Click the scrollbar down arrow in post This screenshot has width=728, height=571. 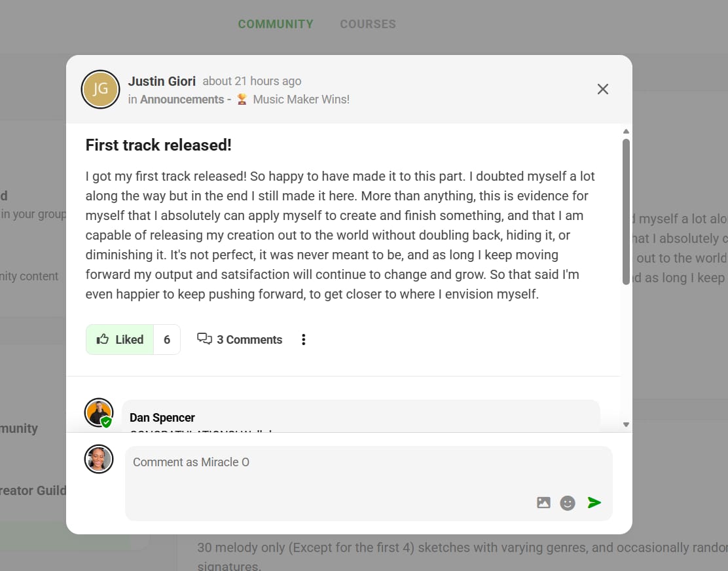[626, 424]
